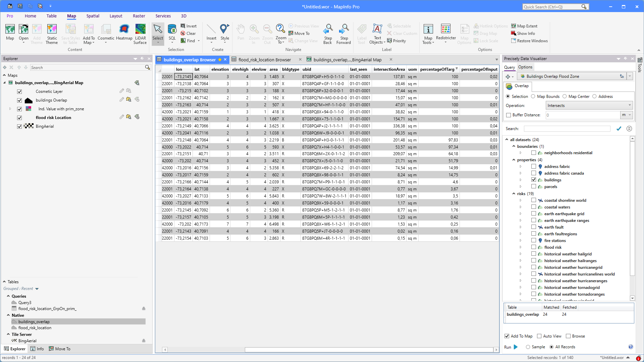This screenshot has width=644, height=362.
Task: Select the Map Bounds radio button
Action: (533, 97)
